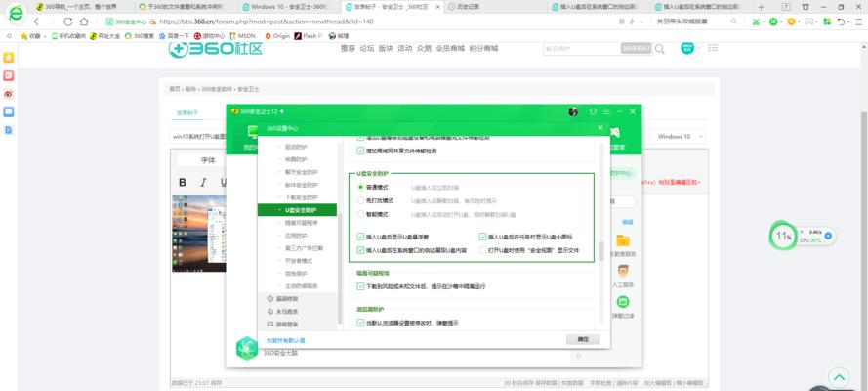Select U盘安全防护 in settings sidebar
The width and height of the screenshot is (868, 391).
click(297, 210)
